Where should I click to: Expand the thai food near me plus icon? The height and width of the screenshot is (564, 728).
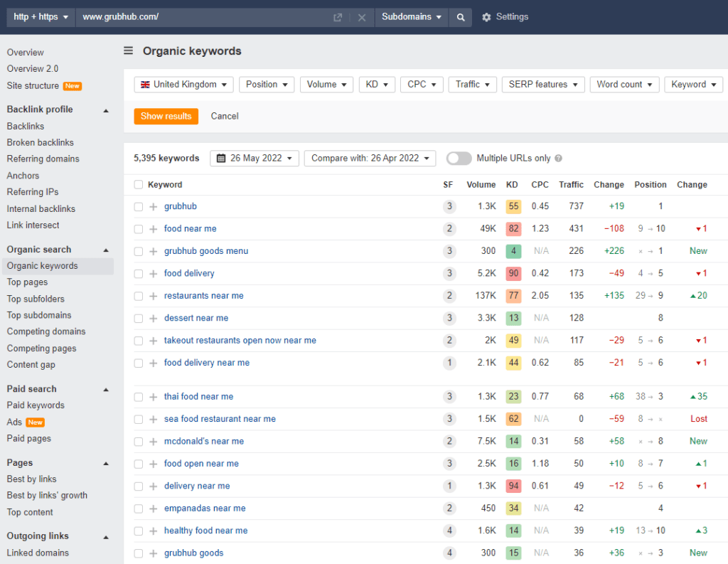[x=154, y=397]
